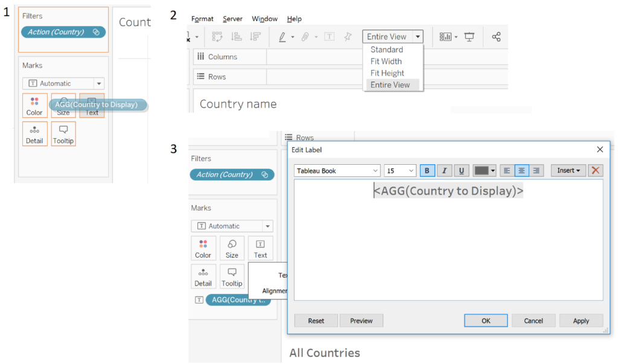
Task: Click the Show Me chart icon
Action: [x=445, y=37]
